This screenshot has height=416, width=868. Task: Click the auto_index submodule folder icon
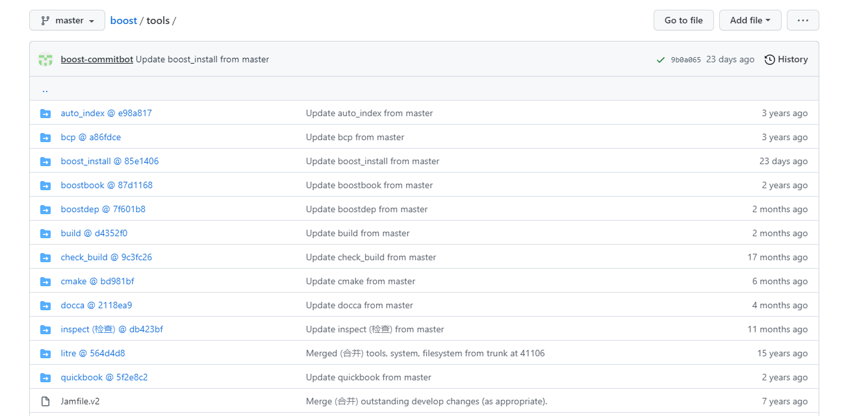coord(45,114)
